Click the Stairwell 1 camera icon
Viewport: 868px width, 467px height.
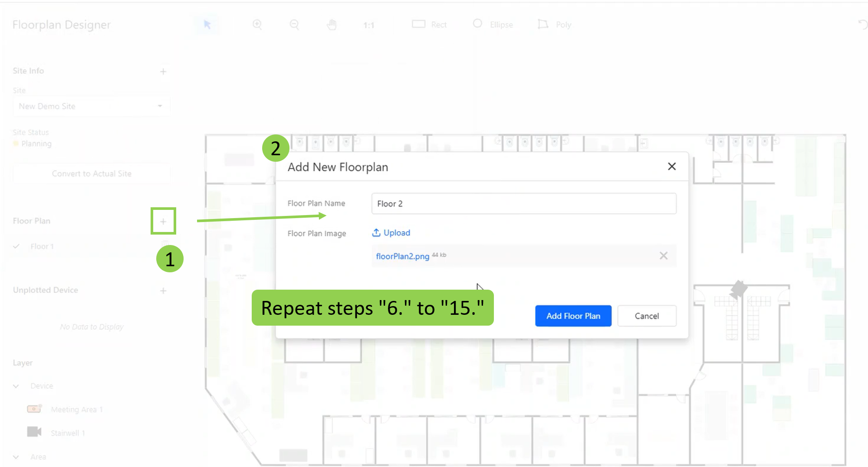pyautogui.click(x=34, y=432)
